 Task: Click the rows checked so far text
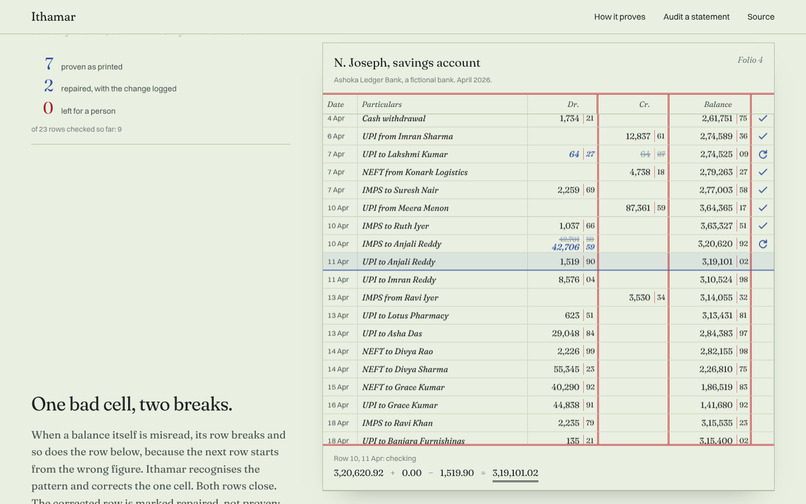click(x=77, y=129)
